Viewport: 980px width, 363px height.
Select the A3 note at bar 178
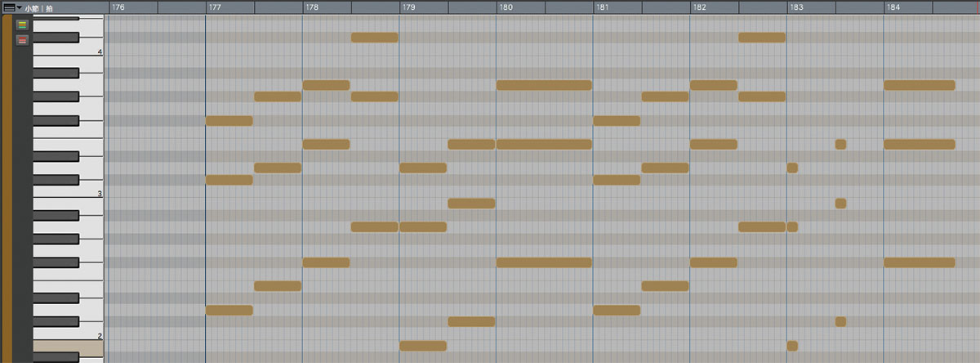click(327, 85)
